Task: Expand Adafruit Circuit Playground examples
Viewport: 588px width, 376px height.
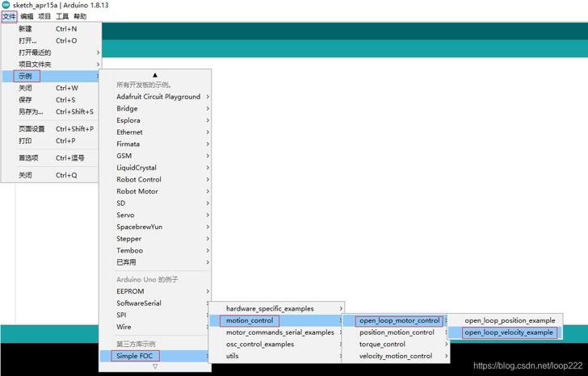Action: pos(155,97)
